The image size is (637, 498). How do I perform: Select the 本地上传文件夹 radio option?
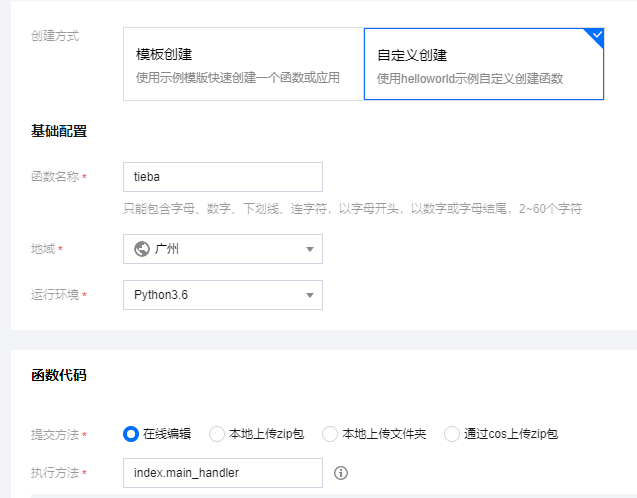(330, 434)
